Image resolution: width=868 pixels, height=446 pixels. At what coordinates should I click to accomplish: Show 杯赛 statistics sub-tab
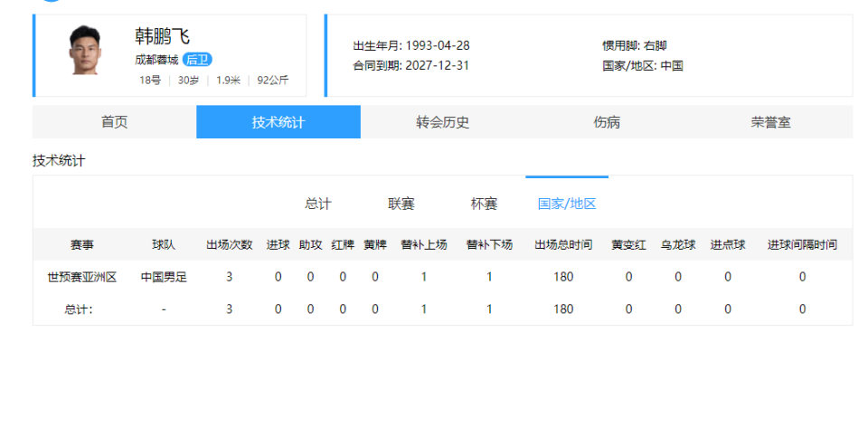(x=484, y=204)
